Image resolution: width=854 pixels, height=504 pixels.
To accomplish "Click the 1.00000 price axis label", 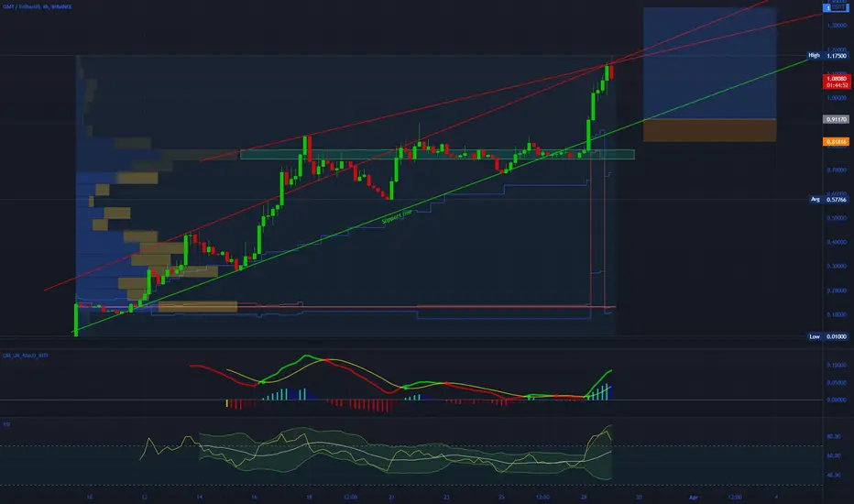I will click(836, 98).
